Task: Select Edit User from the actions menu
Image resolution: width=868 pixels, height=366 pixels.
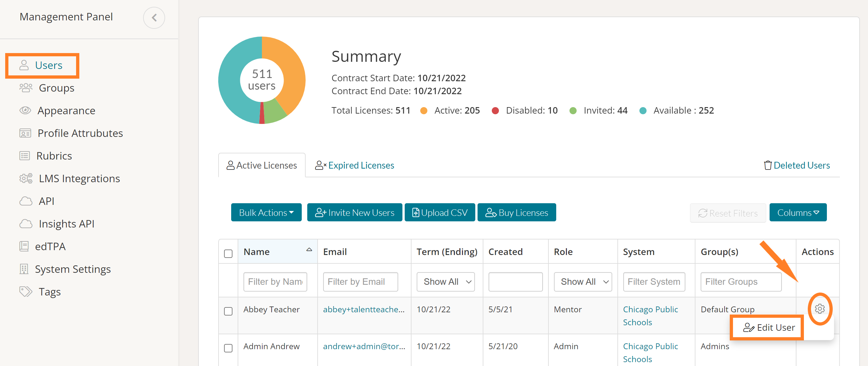Action: pos(769,327)
